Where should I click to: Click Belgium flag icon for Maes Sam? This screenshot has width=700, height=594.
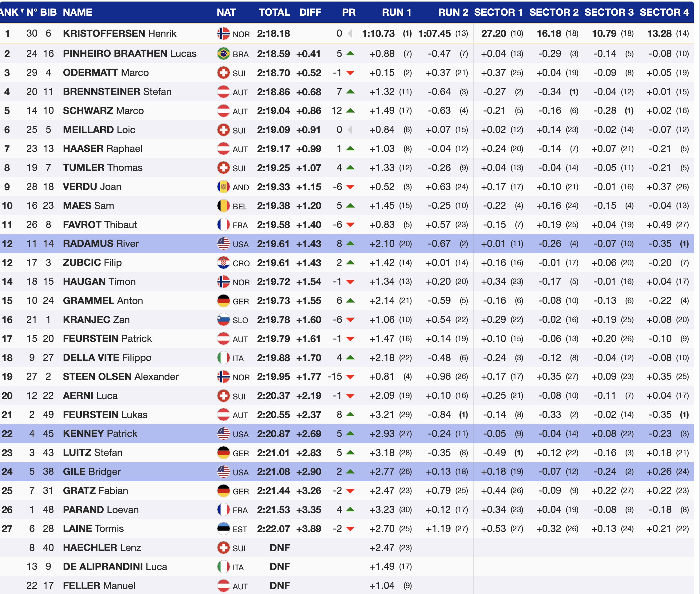223,206
